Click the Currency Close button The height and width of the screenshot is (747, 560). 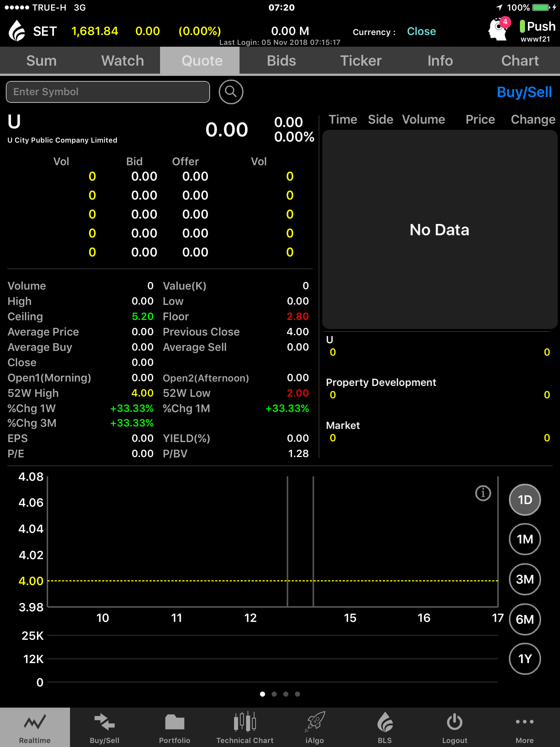point(421,31)
